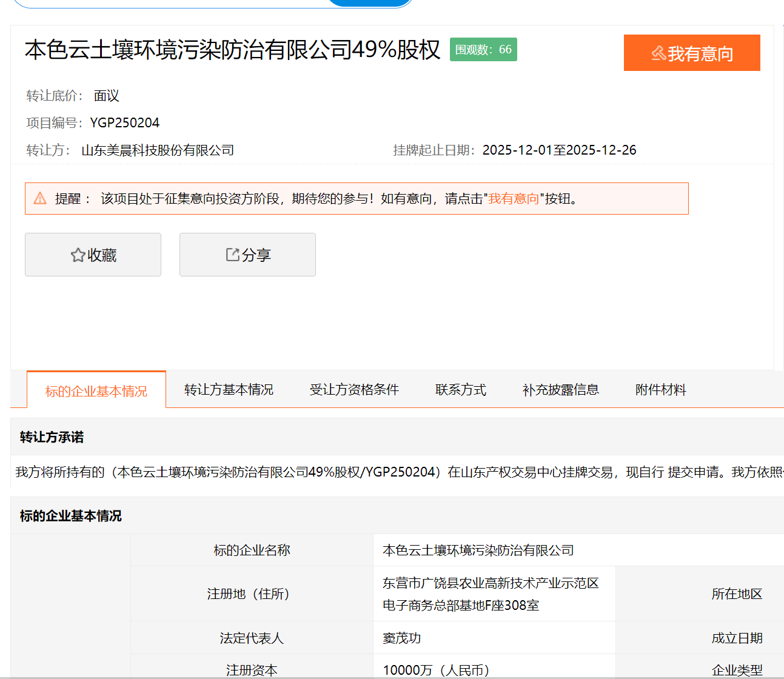
Task: Click the project number YGP250204
Action: point(125,123)
